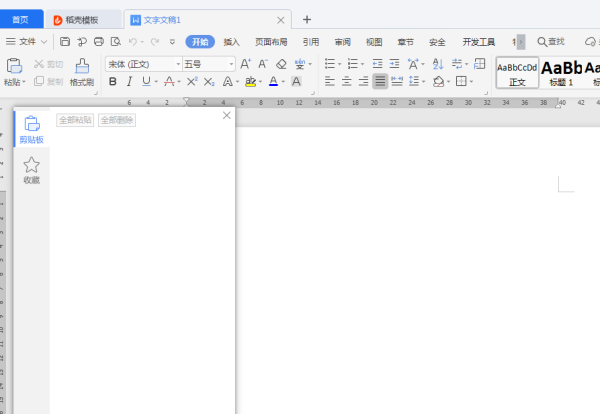Align text left

tap(329, 81)
